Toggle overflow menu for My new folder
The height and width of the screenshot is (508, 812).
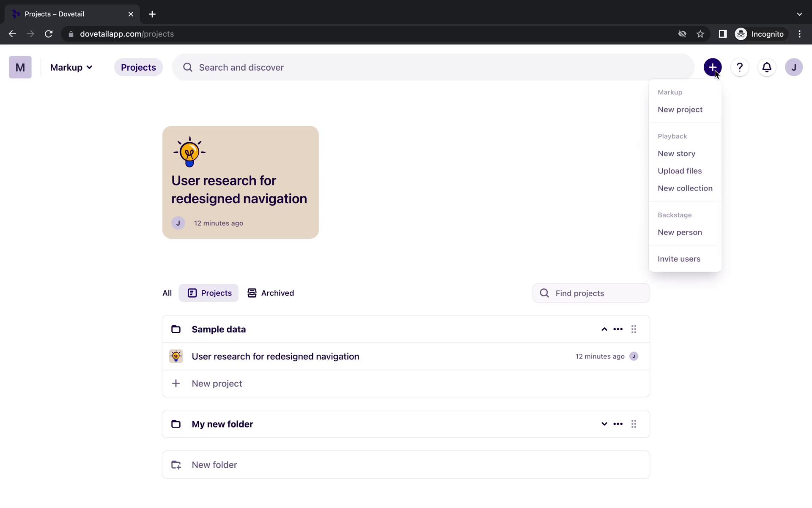pos(618,424)
